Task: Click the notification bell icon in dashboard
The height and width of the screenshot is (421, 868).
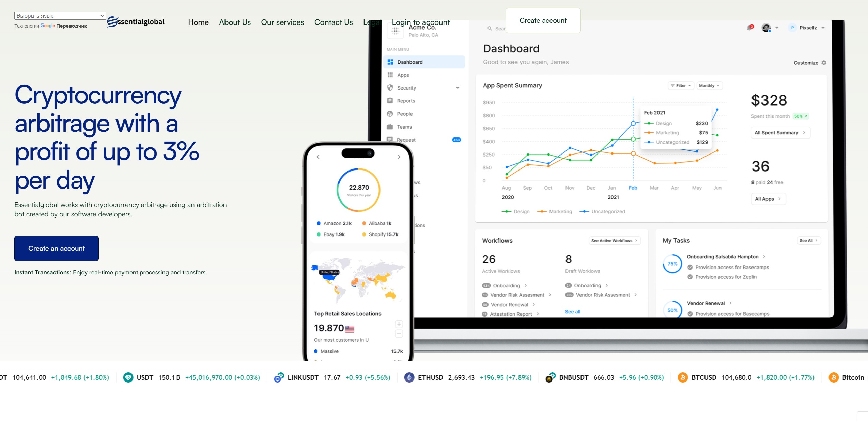Action: pos(749,28)
